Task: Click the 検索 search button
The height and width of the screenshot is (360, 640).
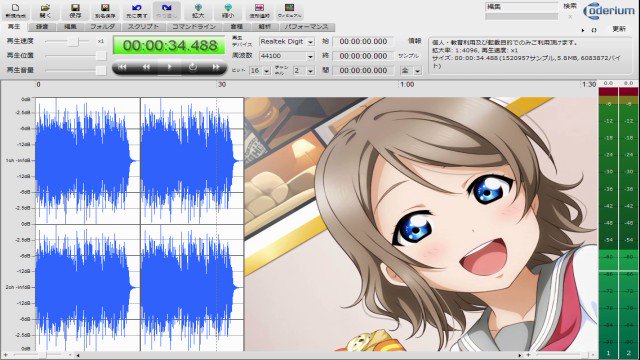Action: tap(570, 6)
